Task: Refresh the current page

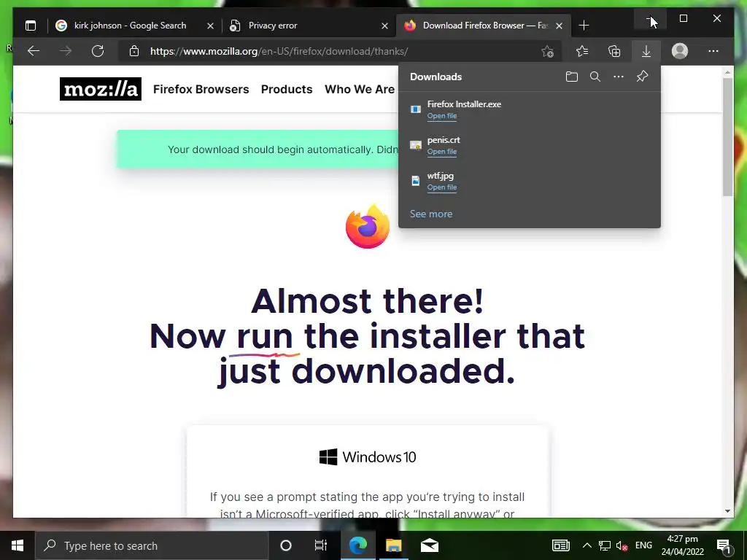Action: tap(98, 51)
